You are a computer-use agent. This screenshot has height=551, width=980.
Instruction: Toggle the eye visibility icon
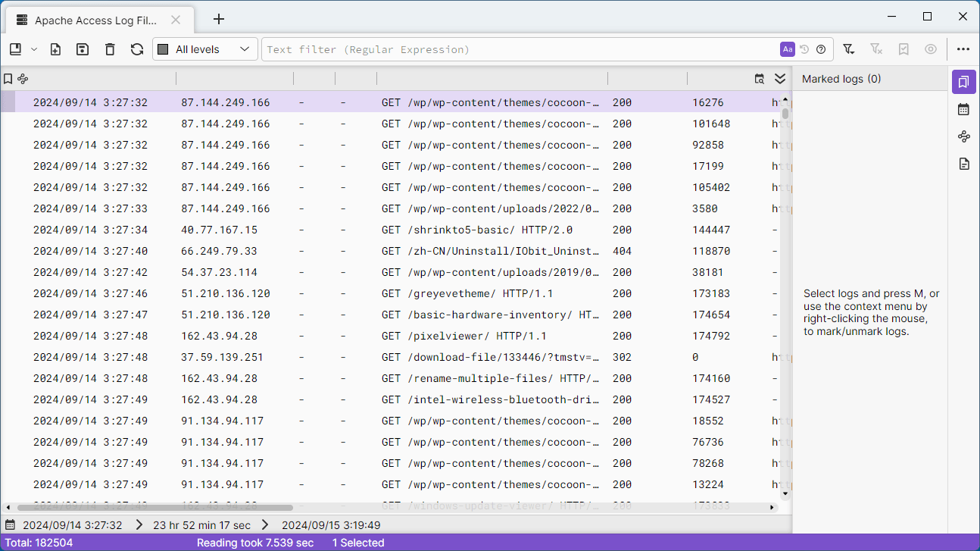coord(931,49)
